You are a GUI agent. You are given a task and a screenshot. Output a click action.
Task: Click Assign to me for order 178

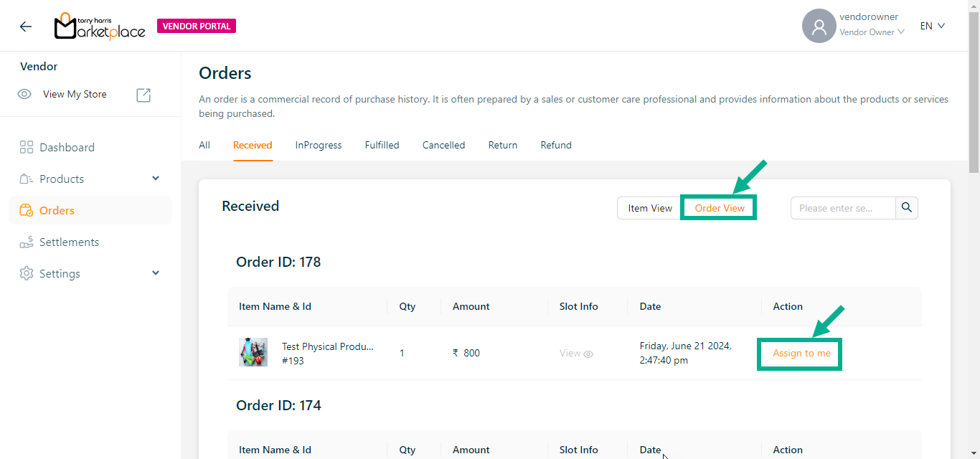pos(801,354)
